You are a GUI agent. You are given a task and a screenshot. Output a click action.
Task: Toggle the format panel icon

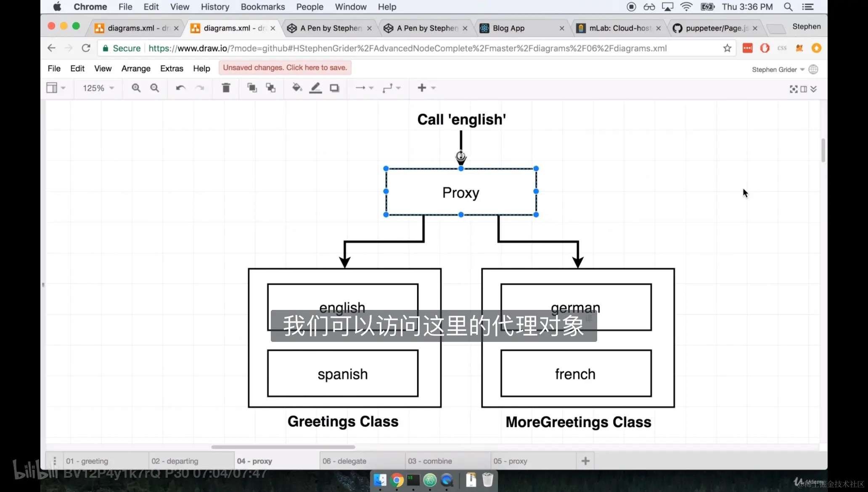pyautogui.click(x=804, y=89)
